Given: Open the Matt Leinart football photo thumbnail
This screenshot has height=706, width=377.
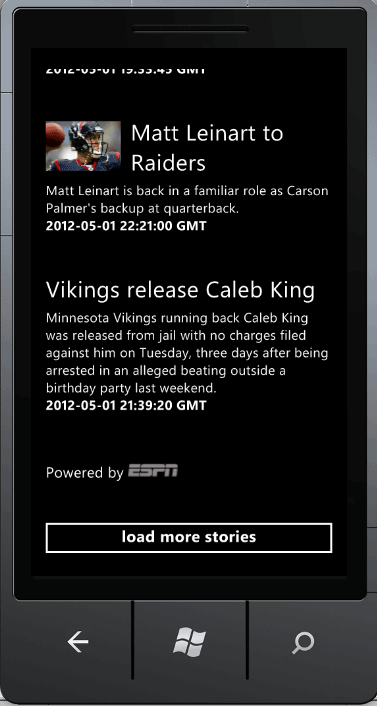Looking at the screenshot, I should (x=83, y=146).
